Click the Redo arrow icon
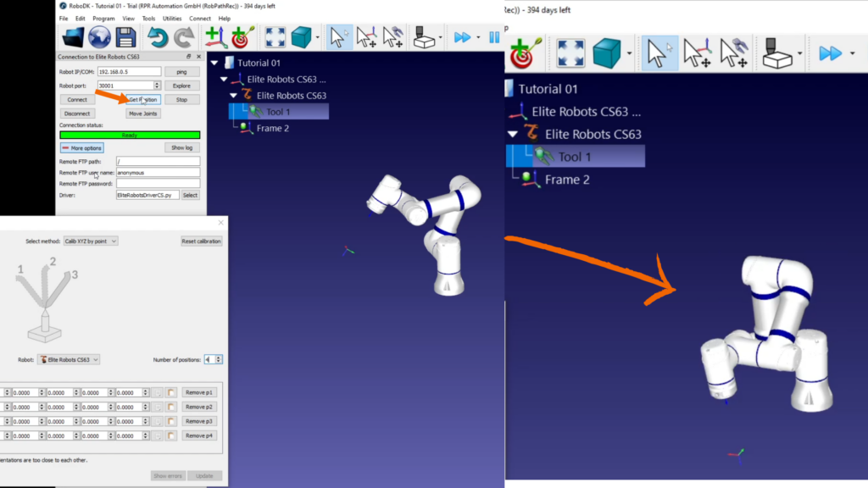Viewport: 868px width, 488px height. tap(184, 37)
